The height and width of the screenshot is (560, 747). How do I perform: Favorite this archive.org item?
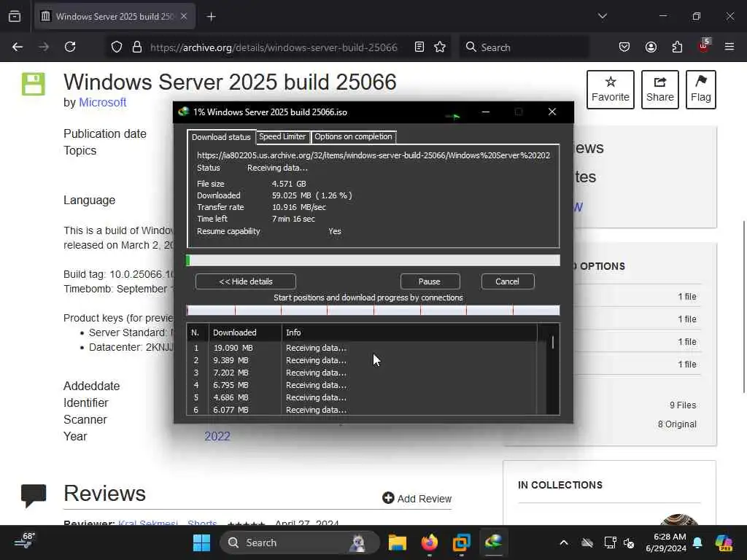coord(611,90)
